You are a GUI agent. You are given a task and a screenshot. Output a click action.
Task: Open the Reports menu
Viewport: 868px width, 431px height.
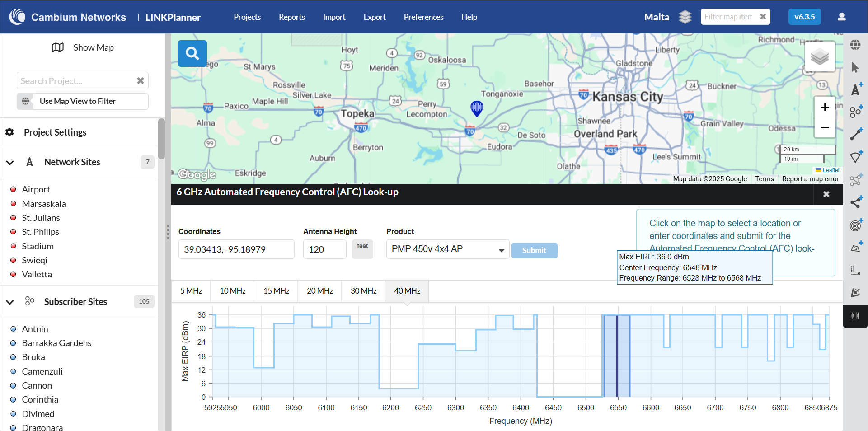coord(291,17)
